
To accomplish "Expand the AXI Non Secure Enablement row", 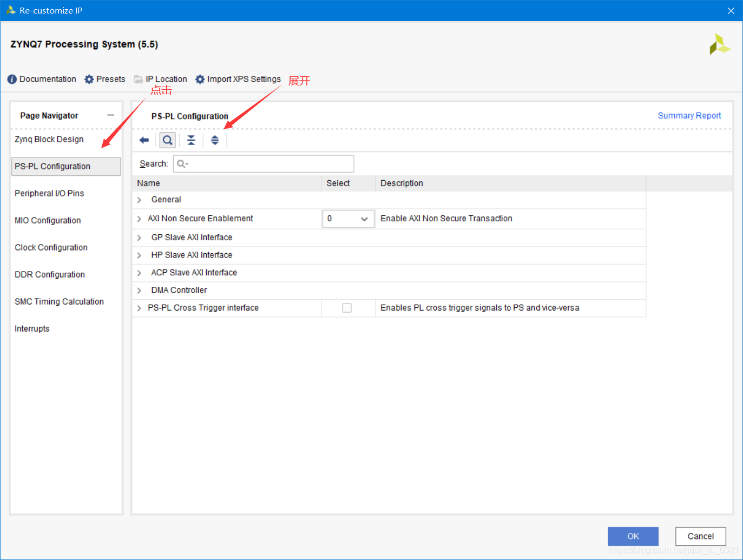I will click(139, 219).
